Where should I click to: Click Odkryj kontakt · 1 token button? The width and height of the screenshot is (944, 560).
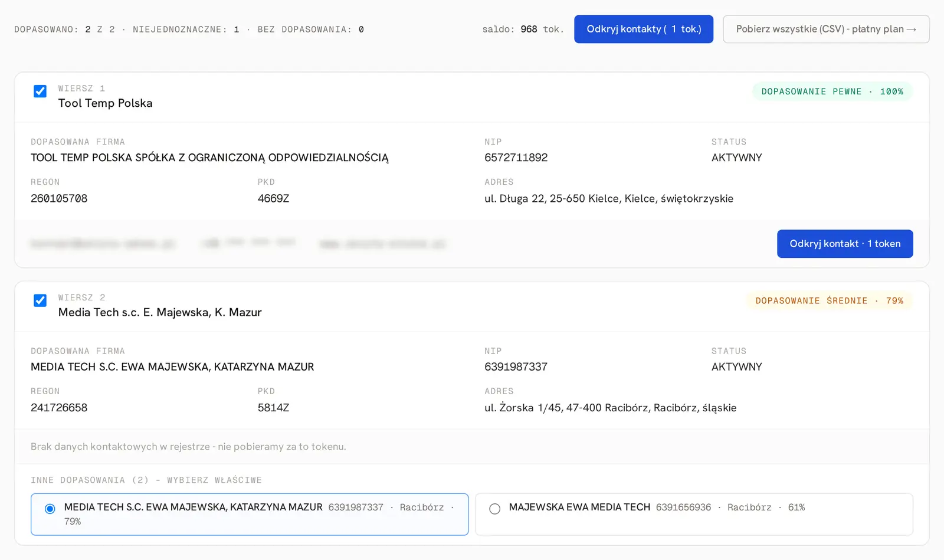845,244
